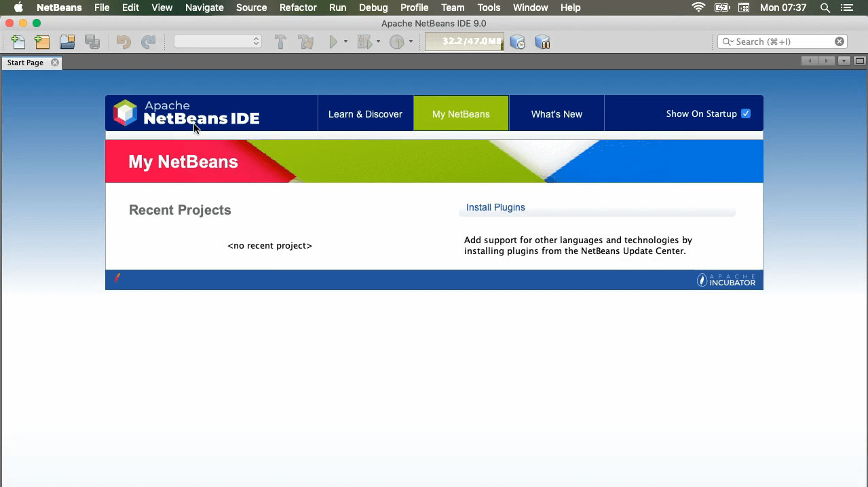Image resolution: width=868 pixels, height=487 pixels.
Task: Click the Run Project play icon
Action: [333, 42]
